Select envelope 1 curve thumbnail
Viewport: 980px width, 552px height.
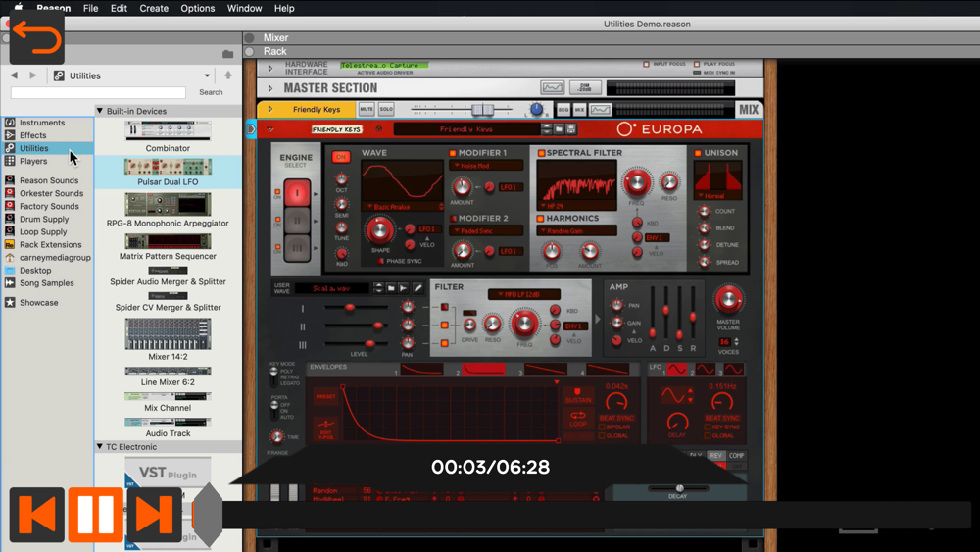(x=421, y=370)
